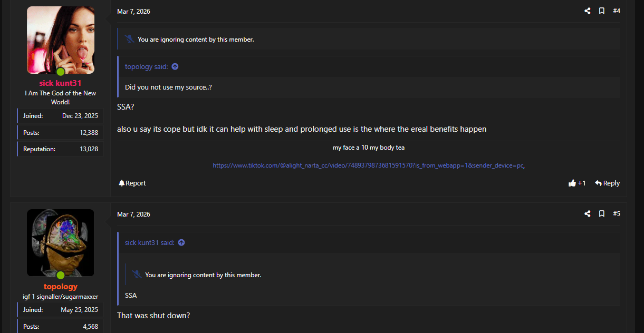The image size is (644, 333).
Task: Like post #4 with thumbs-up icon
Action: 572,183
